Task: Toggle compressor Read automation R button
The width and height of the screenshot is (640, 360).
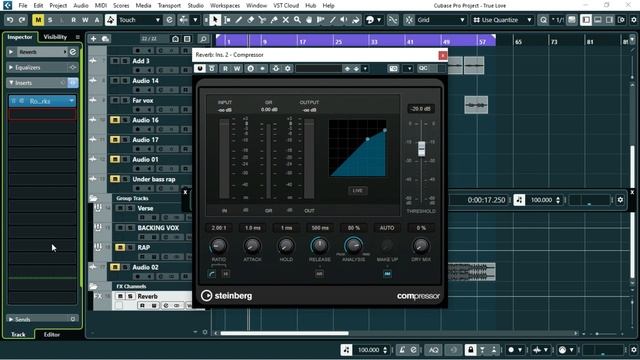Action: tap(225, 69)
